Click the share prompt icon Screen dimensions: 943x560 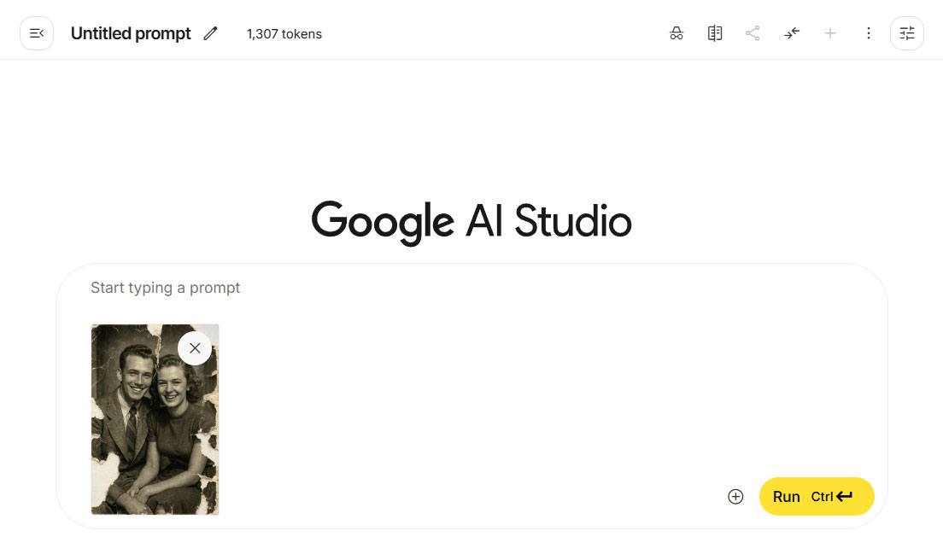(753, 33)
